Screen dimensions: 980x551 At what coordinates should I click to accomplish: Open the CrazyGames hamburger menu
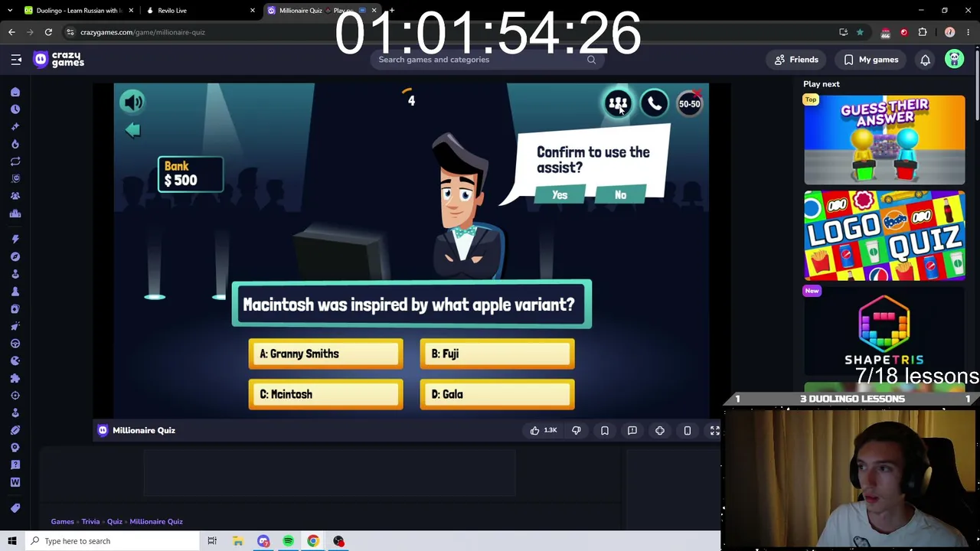coord(16,60)
